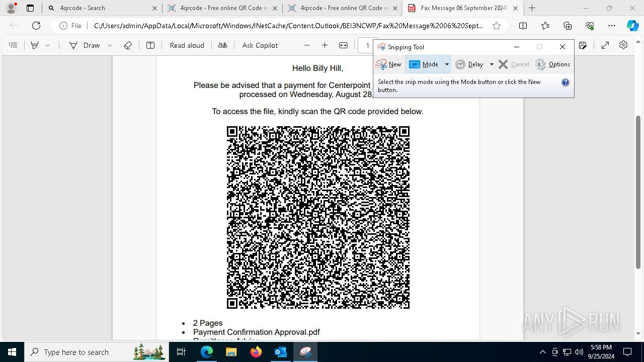Open the notification center
Image resolution: width=644 pixels, height=362 pixels.
click(628, 352)
